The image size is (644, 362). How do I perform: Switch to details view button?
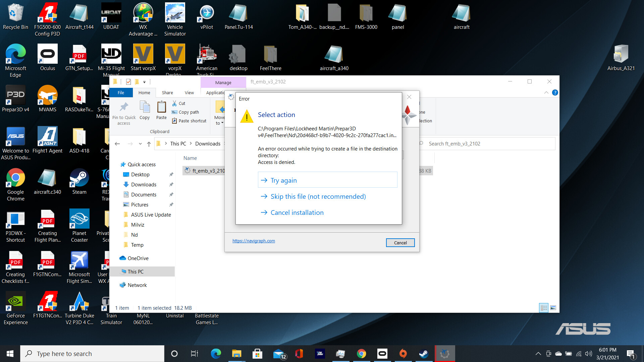544,308
